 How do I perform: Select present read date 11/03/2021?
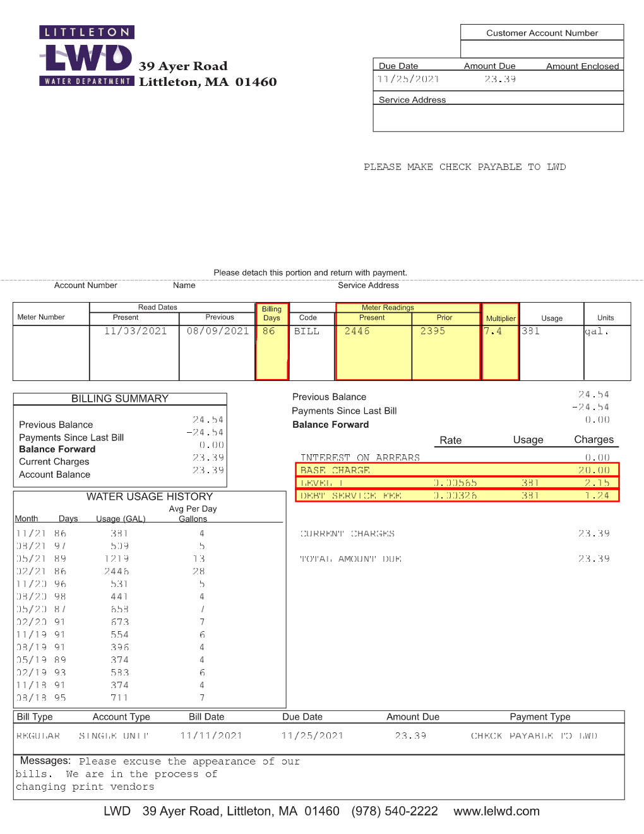(x=135, y=331)
